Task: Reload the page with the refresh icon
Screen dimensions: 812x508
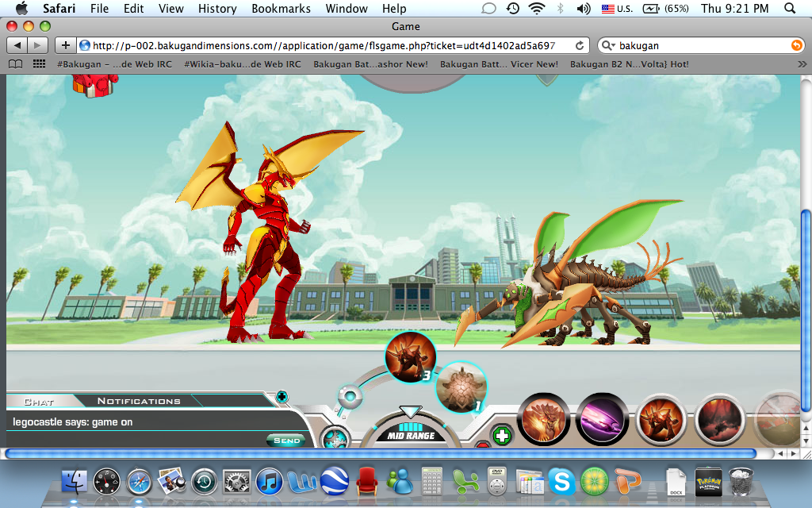Action: 580,45
